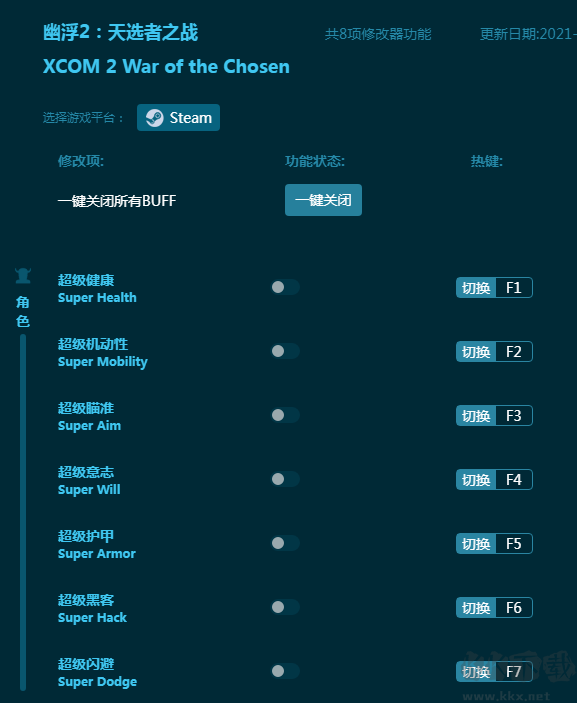
Task: Click 切换 button for F7 hotkey
Action: pyautogui.click(x=476, y=672)
